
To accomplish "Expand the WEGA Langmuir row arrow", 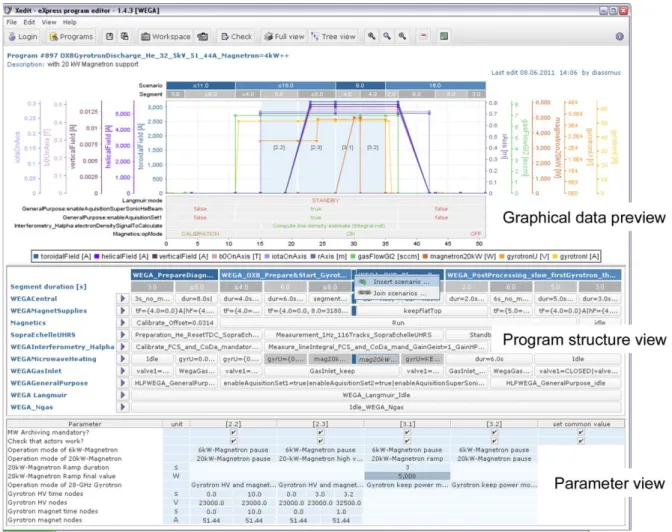I will [123, 395].
